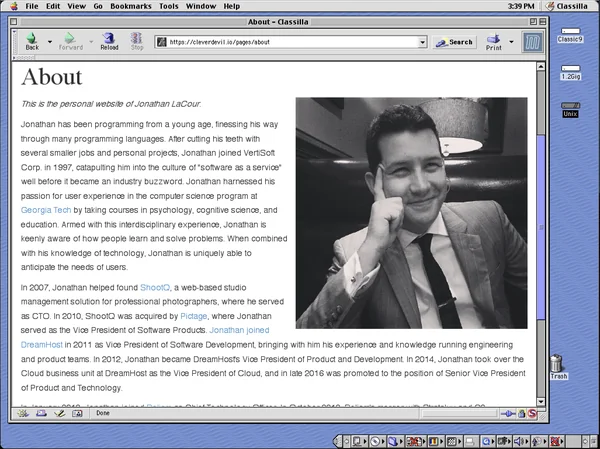Open the Print options dropdown arrow
Screen dimensions: 600x449
tap(512, 42)
